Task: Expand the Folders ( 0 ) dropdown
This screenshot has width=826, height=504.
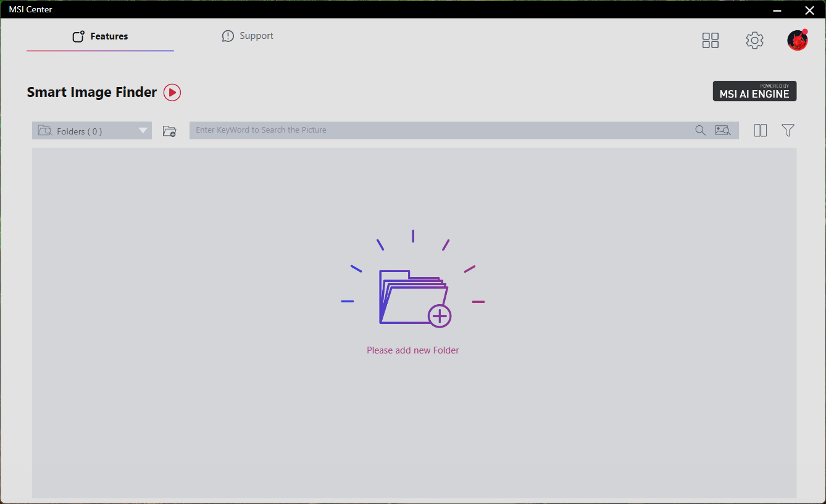Action: click(x=92, y=131)
